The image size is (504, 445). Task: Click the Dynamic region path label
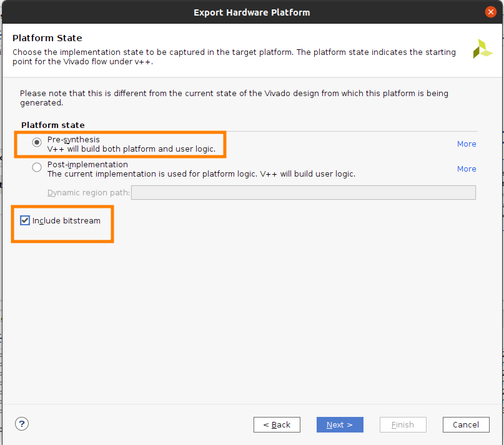click(89, 192)
